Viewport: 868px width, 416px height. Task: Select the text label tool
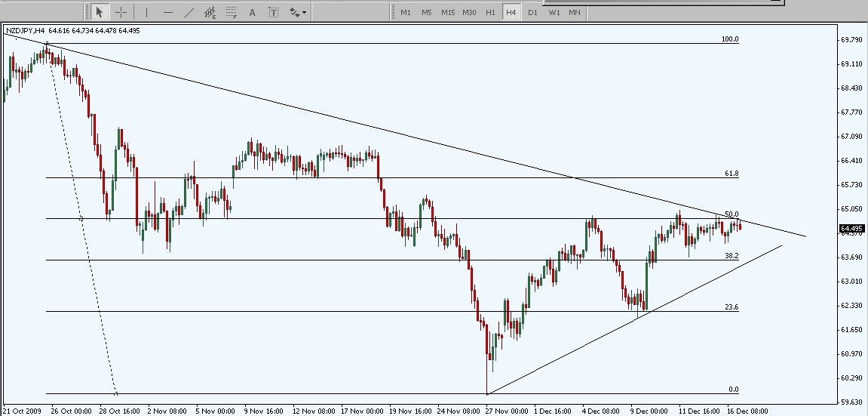click(273, 12)
